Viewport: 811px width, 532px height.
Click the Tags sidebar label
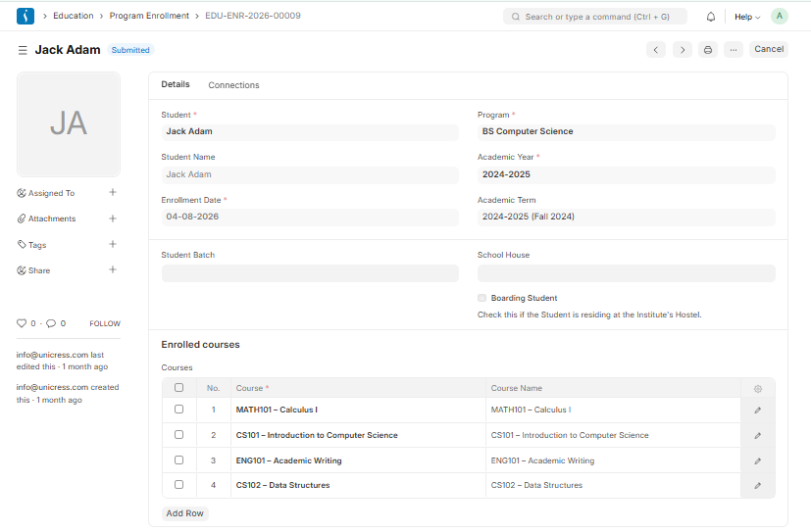pyautogui.click(x=37, y=245)
